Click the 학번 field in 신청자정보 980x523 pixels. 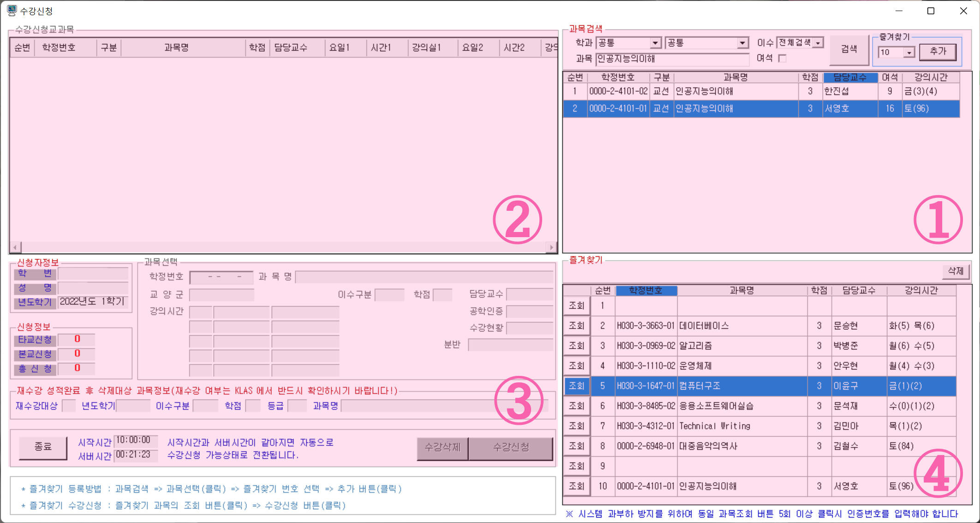click(93, 274)
